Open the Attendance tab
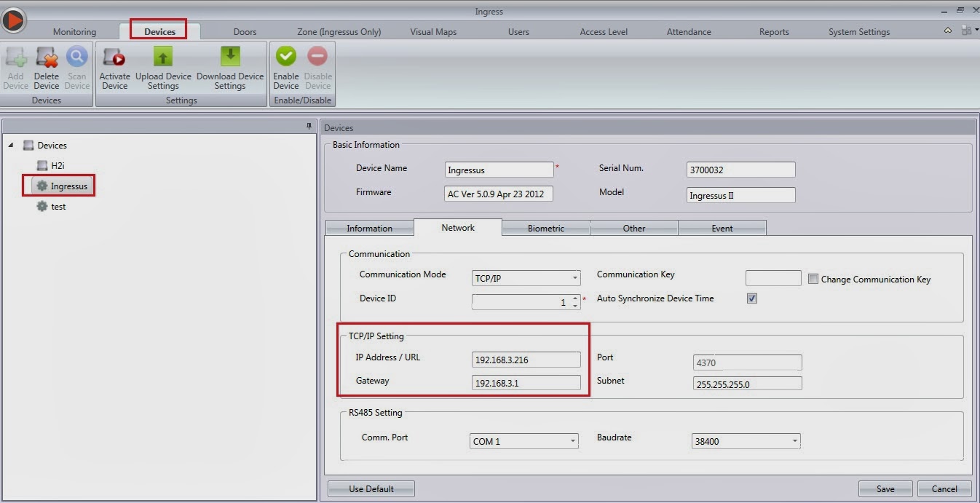 [689, 31]
